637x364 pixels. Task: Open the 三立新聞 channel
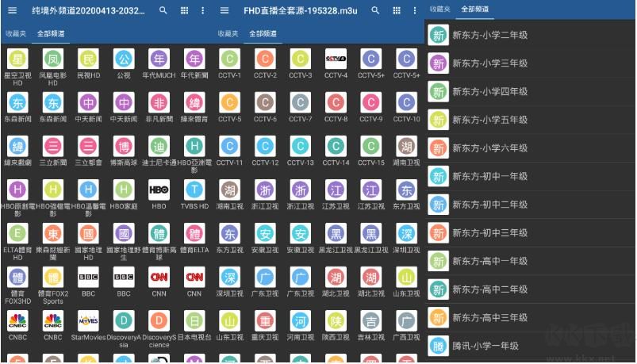coord(53,151)
